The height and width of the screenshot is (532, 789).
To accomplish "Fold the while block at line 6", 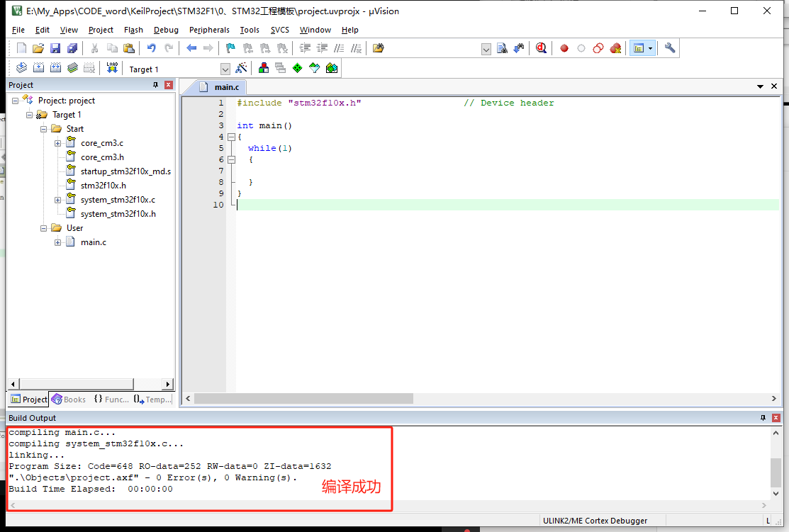I will pyautogui.click(x=232, y=159).
